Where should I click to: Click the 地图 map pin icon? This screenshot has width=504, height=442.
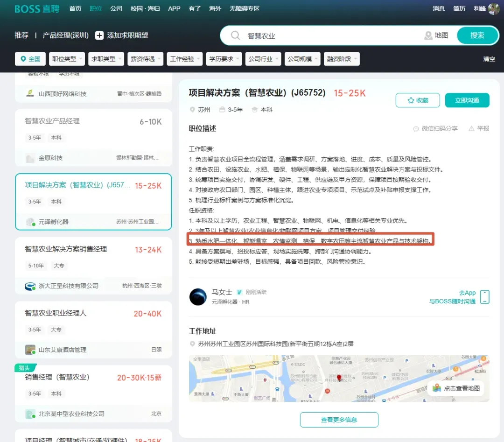coord(428,35)
